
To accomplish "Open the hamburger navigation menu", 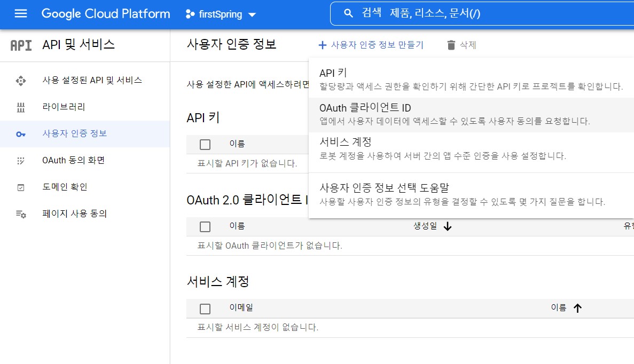I will (21, 14).
